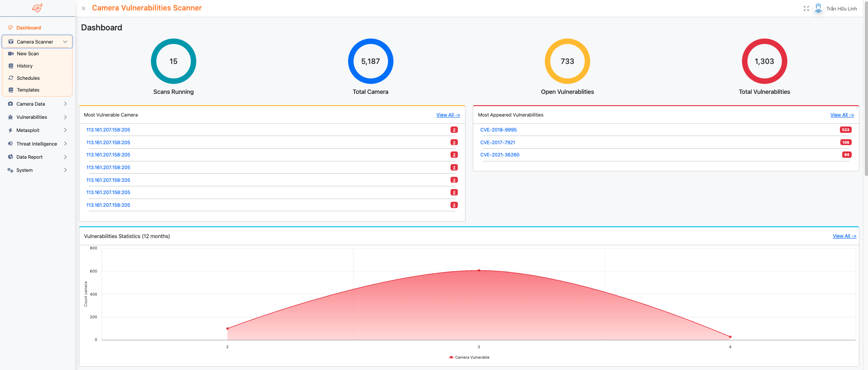Click the Open Vulnerabilities yellow ring

click(x=567, y=61)
